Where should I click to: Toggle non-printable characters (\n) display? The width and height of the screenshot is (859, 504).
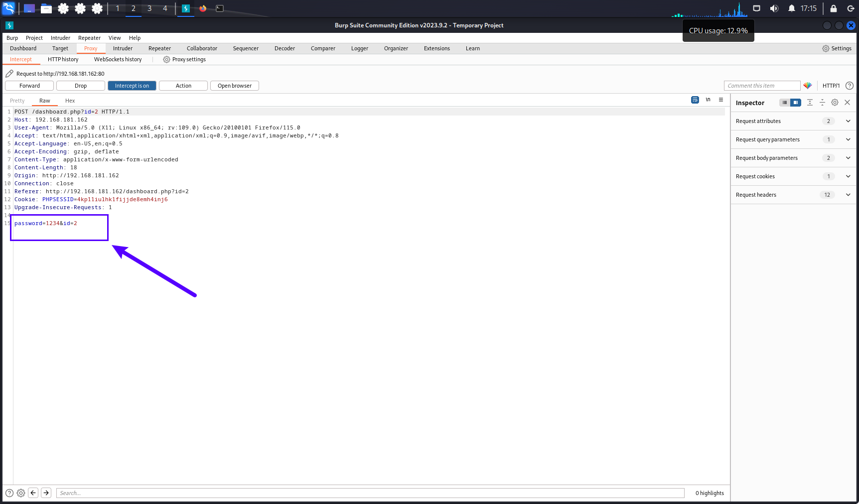coord(708,100)
